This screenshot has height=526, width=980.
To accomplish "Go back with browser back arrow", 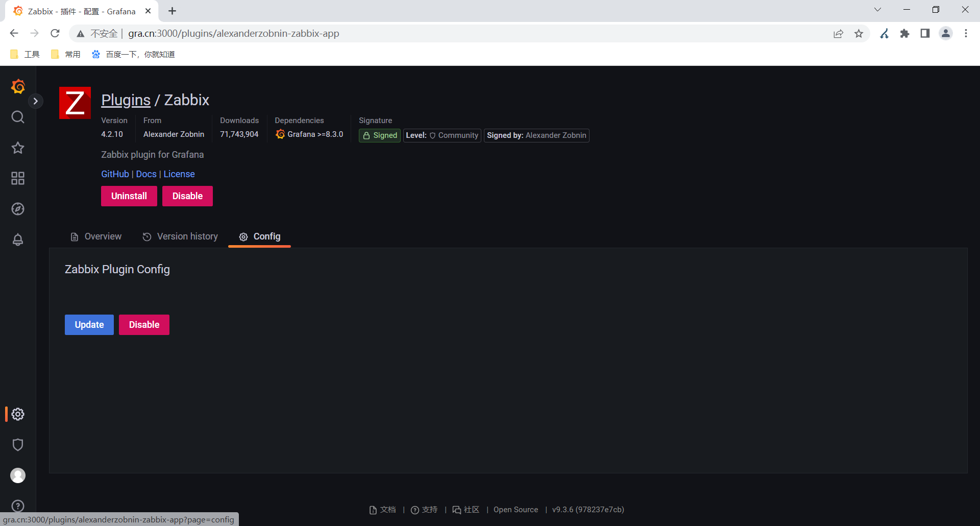I will pos(14,33).
